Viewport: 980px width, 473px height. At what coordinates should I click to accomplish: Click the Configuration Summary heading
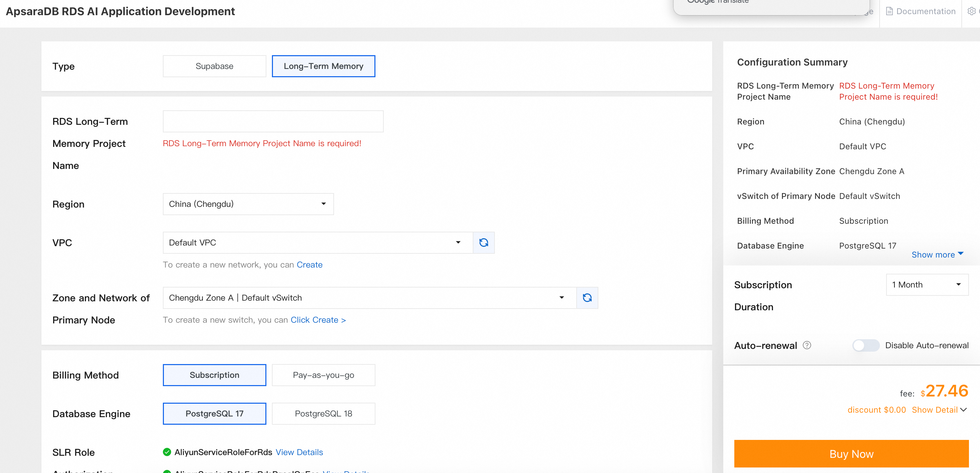(x=792, y=62)
